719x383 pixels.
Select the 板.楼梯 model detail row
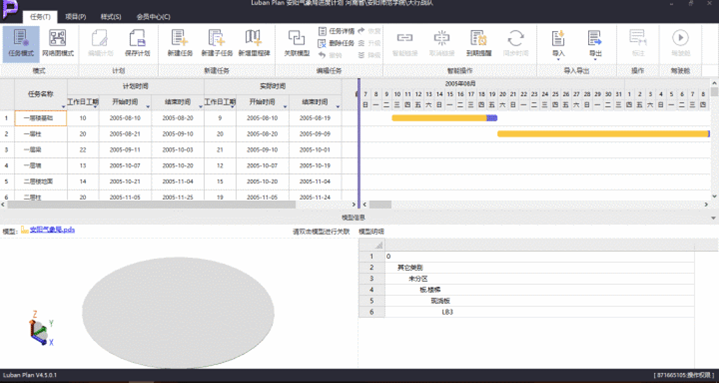[539, 289]
